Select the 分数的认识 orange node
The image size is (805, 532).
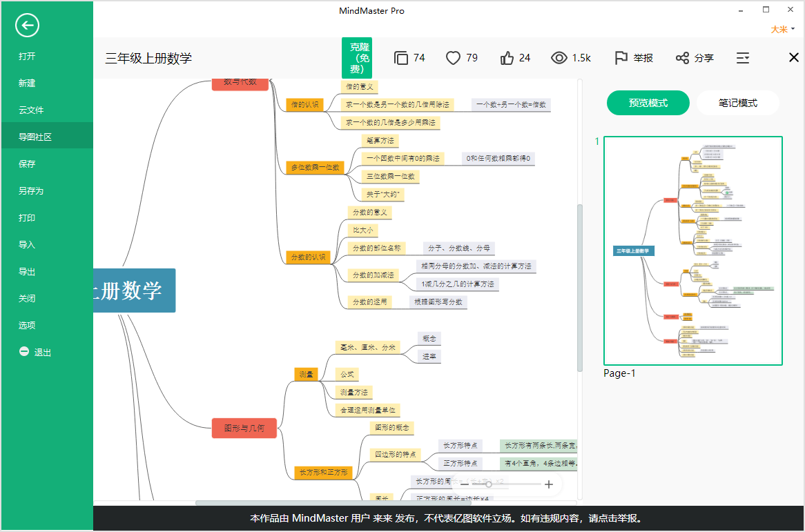click(309, 257)
